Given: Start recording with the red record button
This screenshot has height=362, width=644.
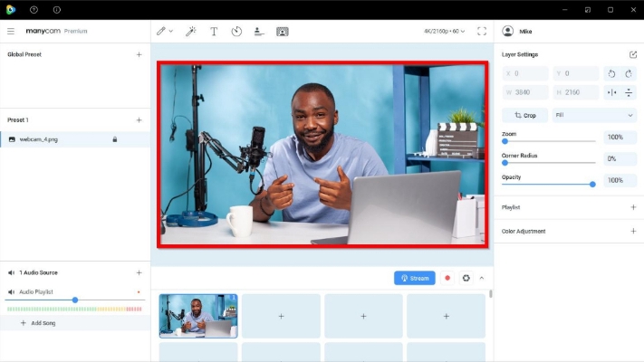Looking at the screenshot, I should pos(447,278).
